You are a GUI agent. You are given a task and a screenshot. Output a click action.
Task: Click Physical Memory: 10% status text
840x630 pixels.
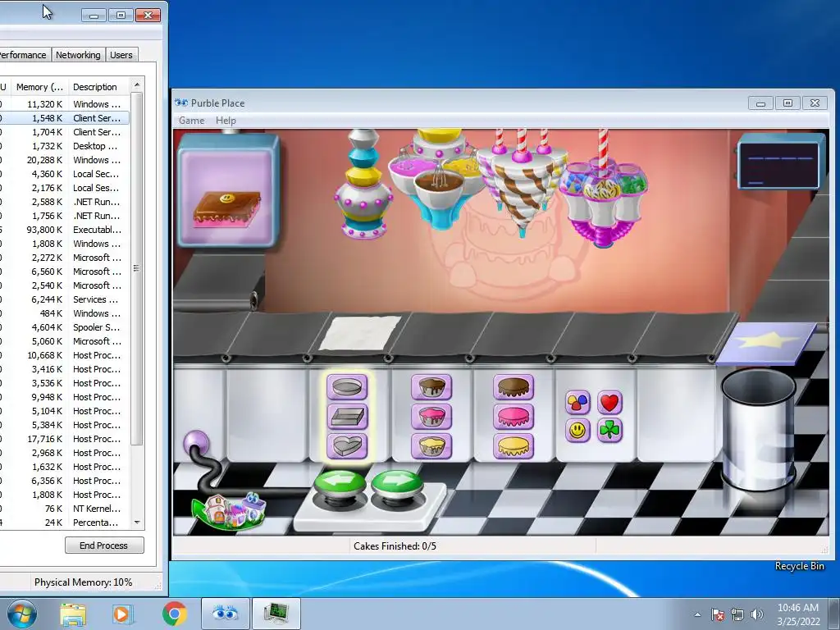pos(83,582)
